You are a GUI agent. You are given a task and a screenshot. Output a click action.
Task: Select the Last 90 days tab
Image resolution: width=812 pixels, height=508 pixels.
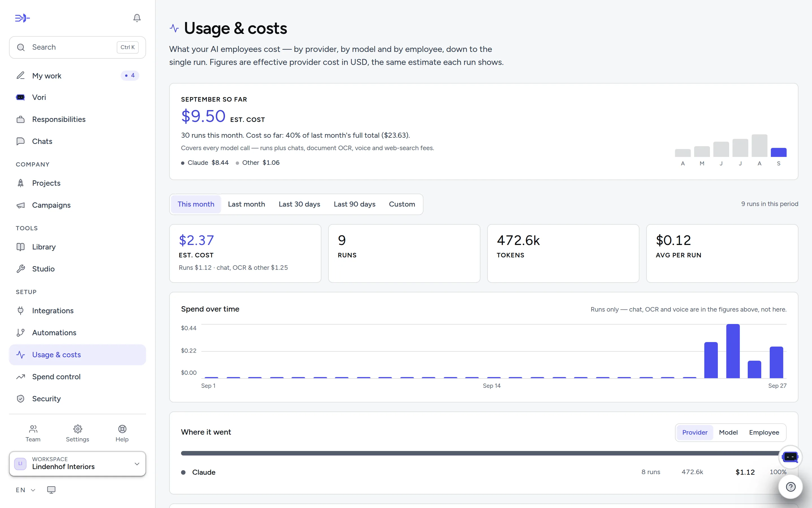click(x=354, y=204)
